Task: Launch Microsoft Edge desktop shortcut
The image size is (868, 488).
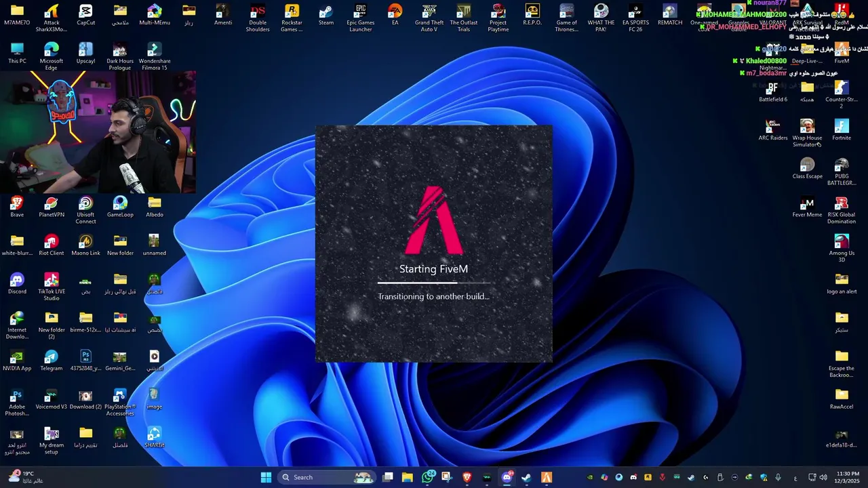Action: [x=52, y=56]
